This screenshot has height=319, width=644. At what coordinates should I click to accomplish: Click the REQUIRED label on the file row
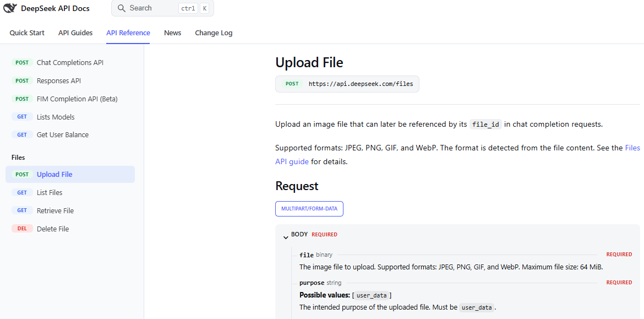coord(619,255)
